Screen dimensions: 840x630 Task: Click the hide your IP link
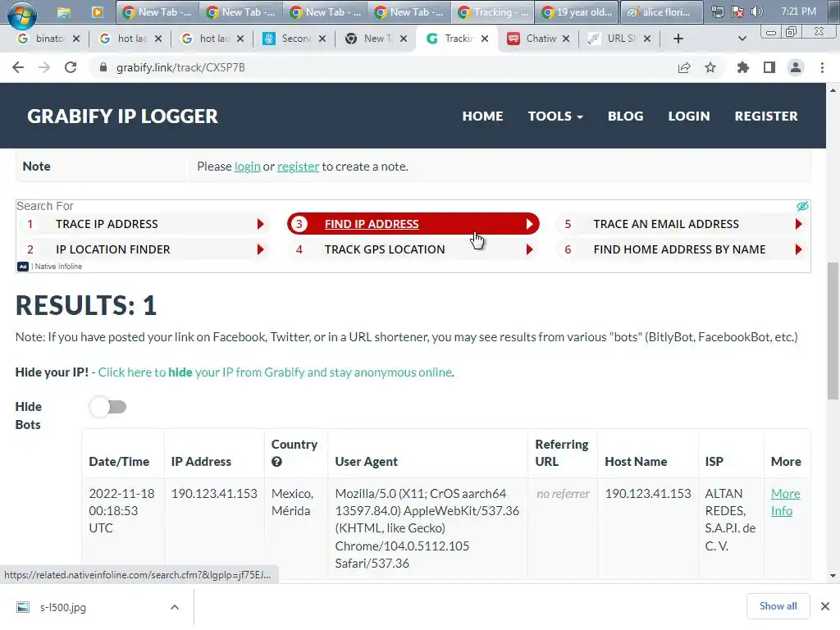point(275,372)
